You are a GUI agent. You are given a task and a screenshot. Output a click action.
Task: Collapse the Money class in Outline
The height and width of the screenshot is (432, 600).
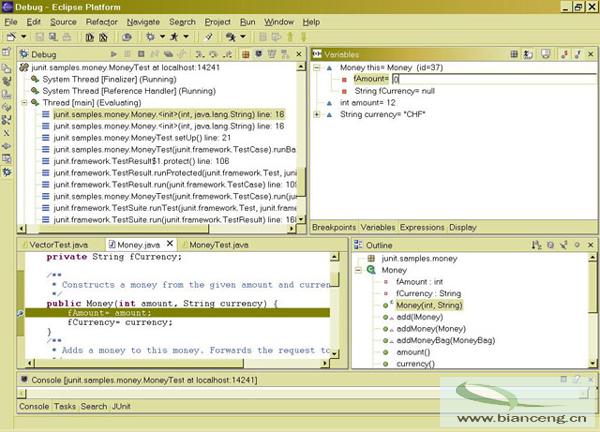click(358, 270)
